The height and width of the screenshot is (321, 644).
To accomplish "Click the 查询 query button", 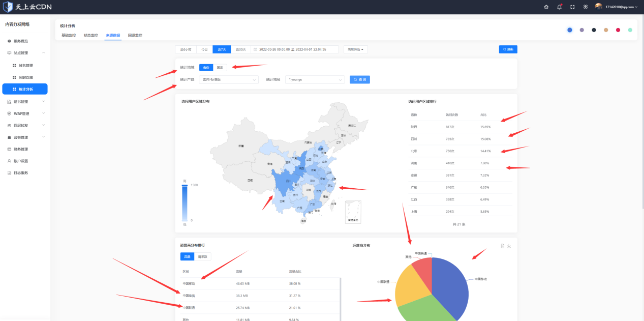I will pyautogui.click(x=360, y=79).
